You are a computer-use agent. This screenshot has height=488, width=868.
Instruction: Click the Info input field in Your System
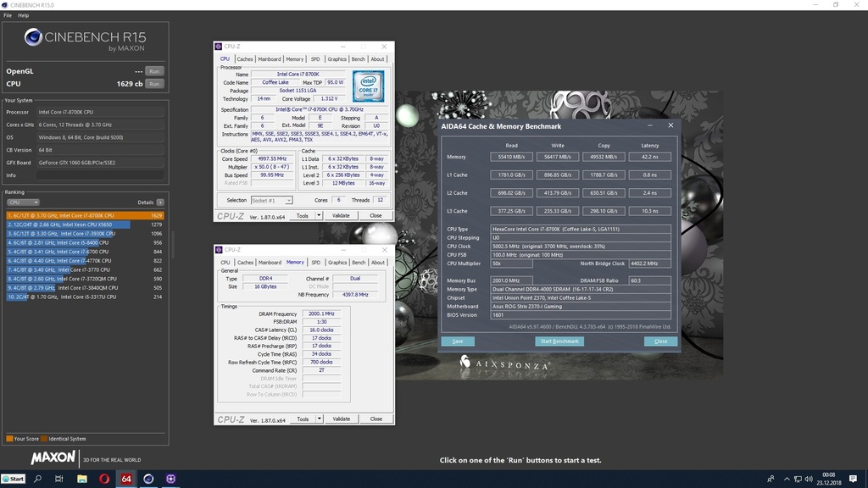(x=100, y=175)
